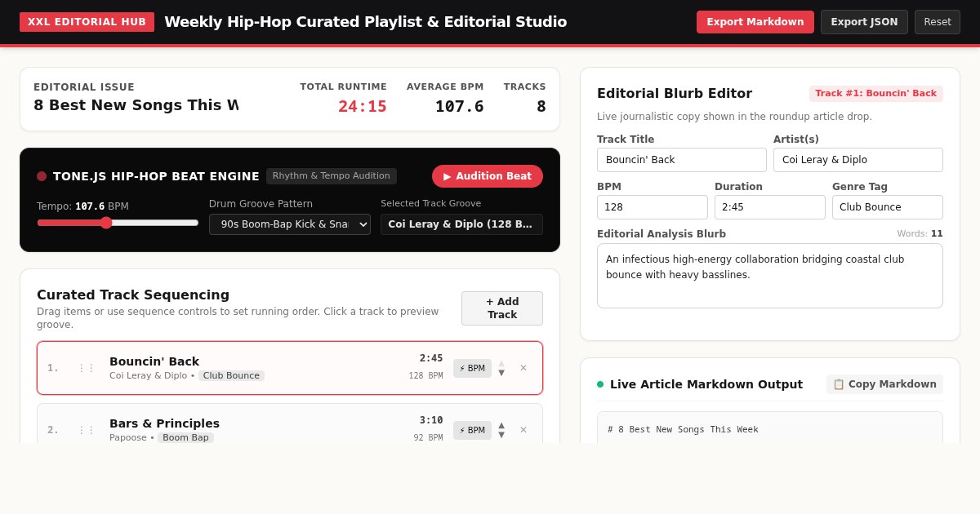Click the markdown heading line in output
This screenshot has width=980, height=514.
click(x=683, y=430)
